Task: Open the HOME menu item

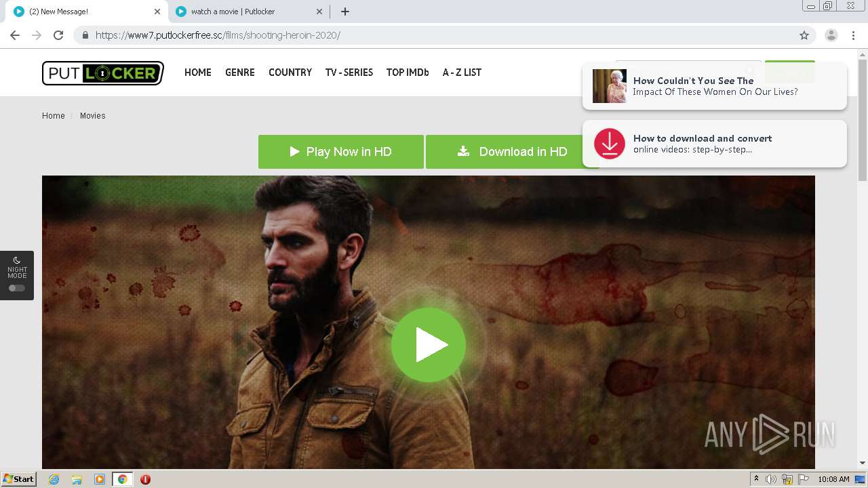Action: [198, 73]
